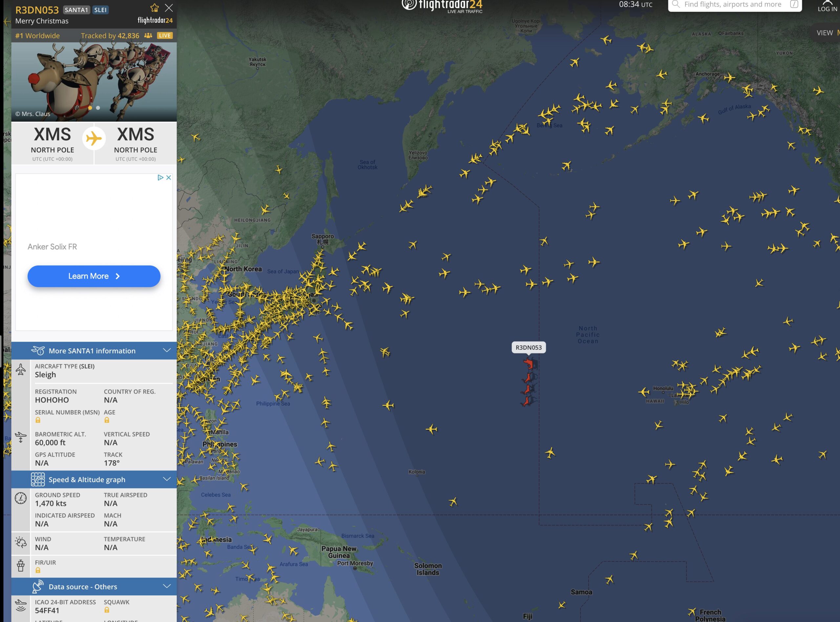Click the R3DN053 callsign label on the map

pyautogui.click(x=528, y=348)
